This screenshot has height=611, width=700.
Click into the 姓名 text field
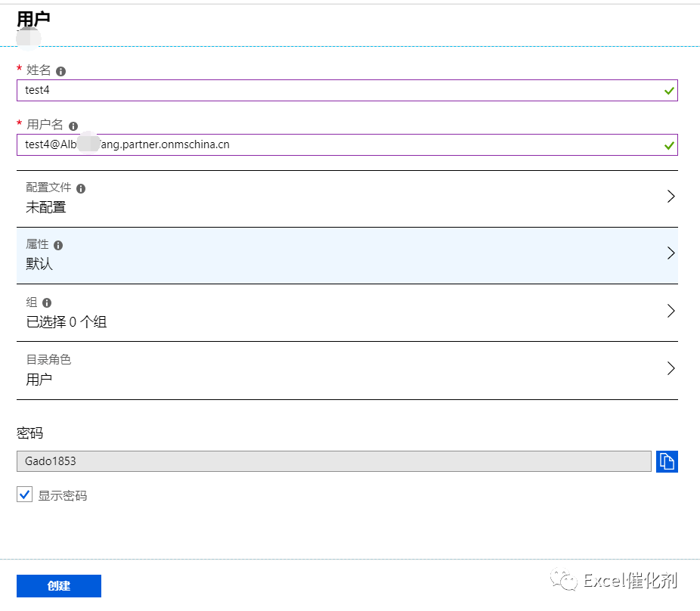coord(333,91)
